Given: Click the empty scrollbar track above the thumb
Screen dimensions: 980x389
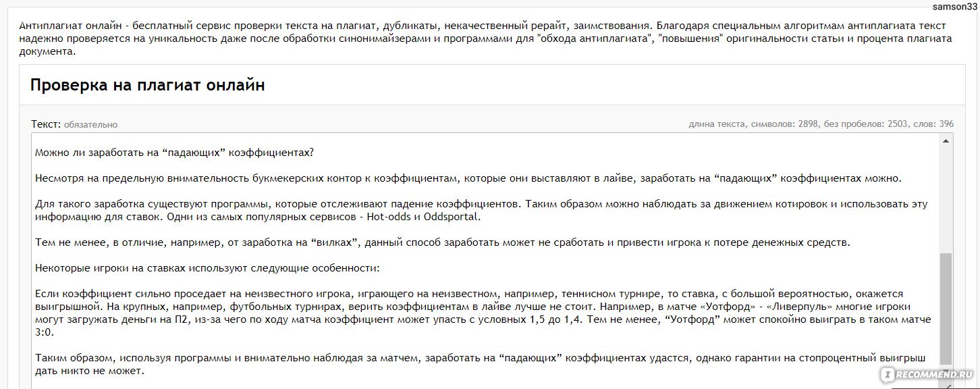Looking at the screenshot, I should tap(946, 200).
